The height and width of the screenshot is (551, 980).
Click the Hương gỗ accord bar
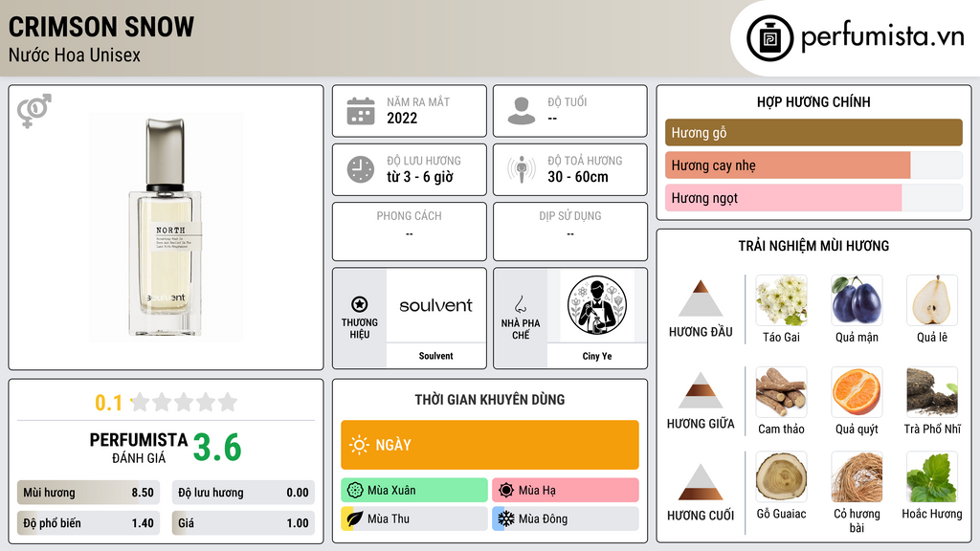[813, 132]
